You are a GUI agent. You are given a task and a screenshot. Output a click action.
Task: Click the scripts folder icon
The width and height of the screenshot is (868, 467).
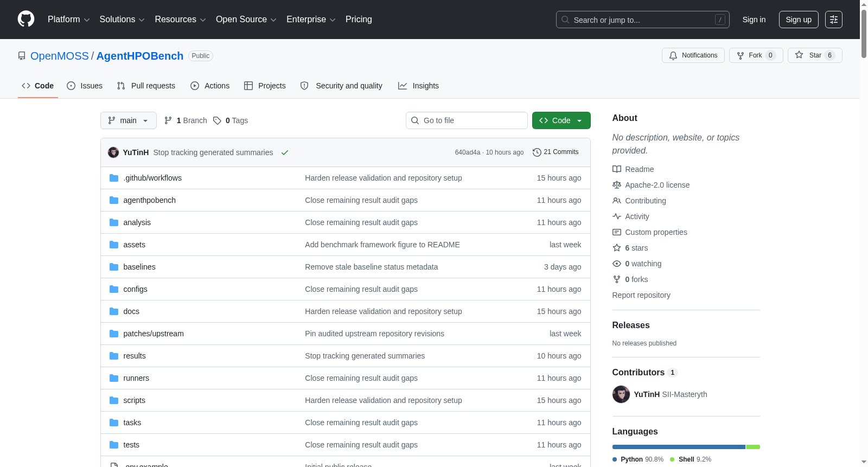click(114, 400)
